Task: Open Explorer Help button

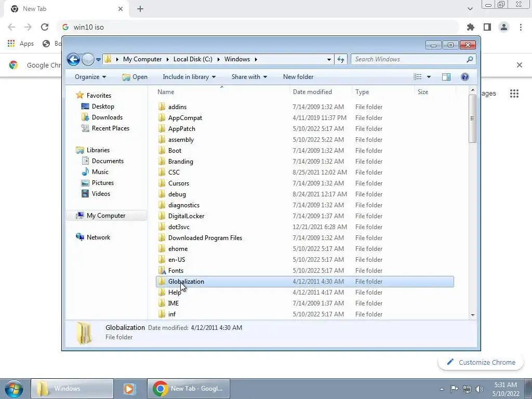Action: pyautogui.click(x=465, y=77)
